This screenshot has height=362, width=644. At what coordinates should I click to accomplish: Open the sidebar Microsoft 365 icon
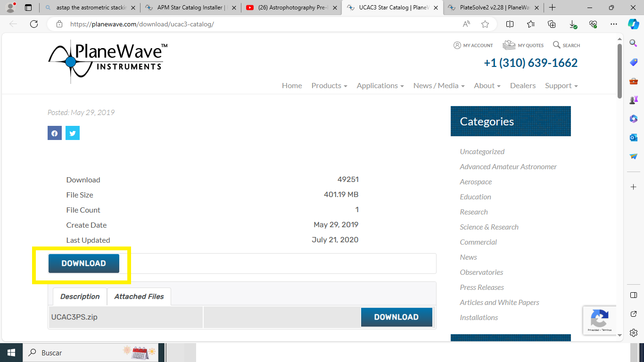pos(634,119)
